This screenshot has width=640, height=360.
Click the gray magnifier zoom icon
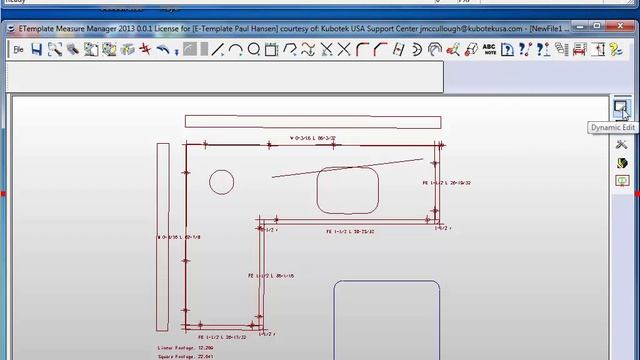[x=73, y=50]
